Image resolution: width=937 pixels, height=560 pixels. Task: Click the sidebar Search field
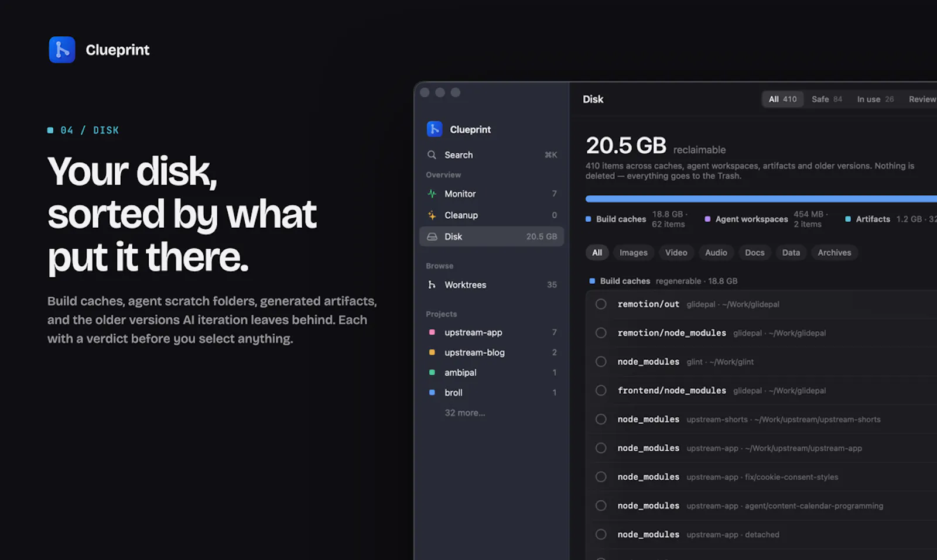(492, 155)
